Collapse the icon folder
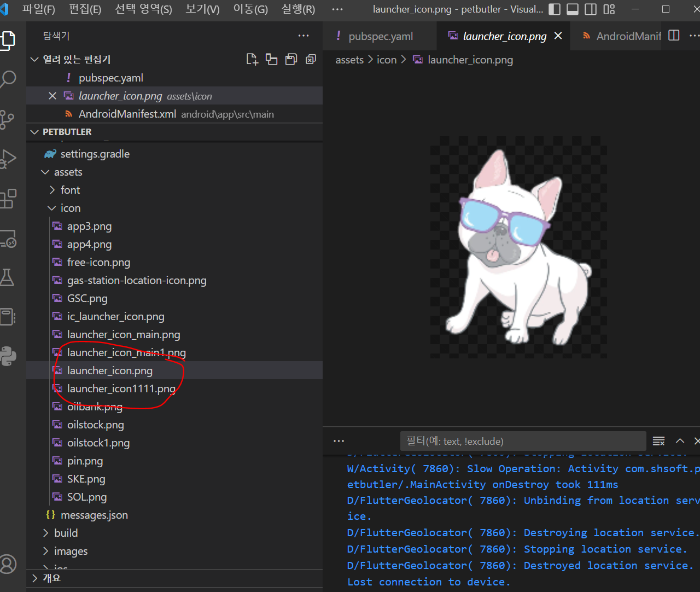The height and width of the screenshot is (592, 700). 52,208
